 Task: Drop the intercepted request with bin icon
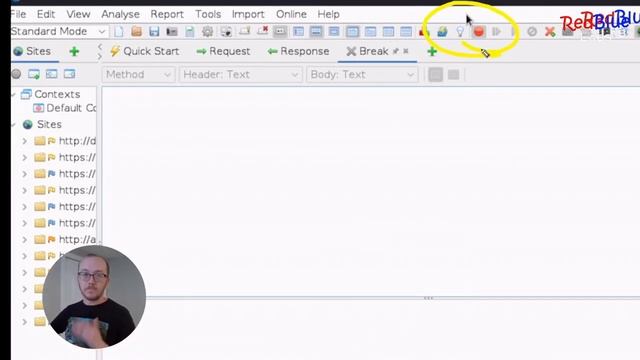[x=531, y=31]
